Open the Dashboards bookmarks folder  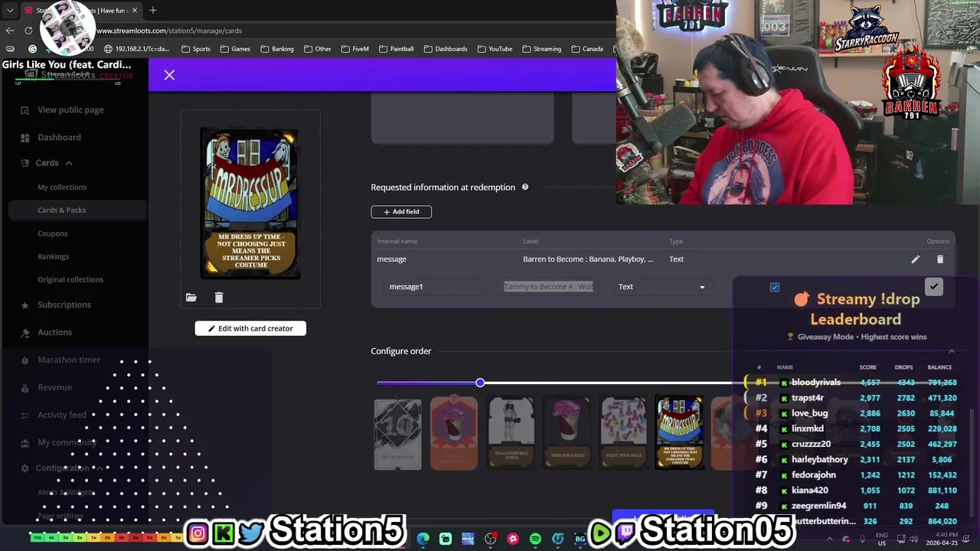click(445, 49)
